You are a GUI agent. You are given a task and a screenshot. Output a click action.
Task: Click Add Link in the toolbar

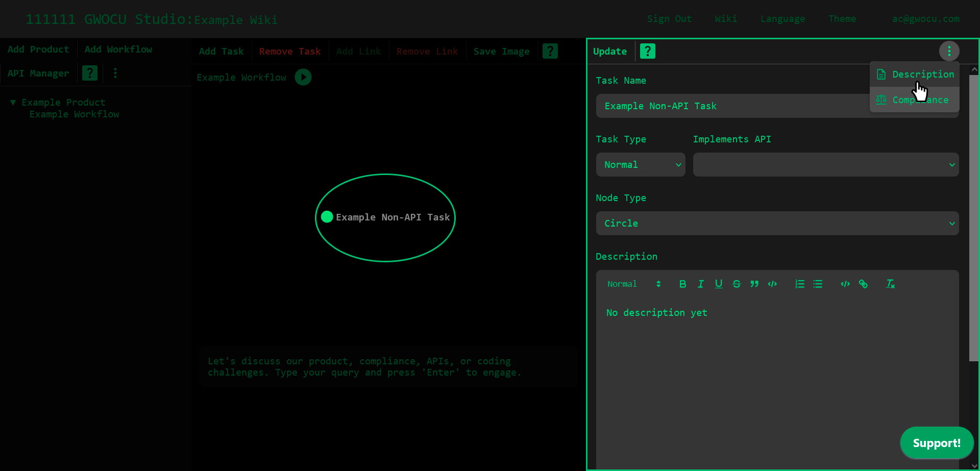[x=358, y=51]
